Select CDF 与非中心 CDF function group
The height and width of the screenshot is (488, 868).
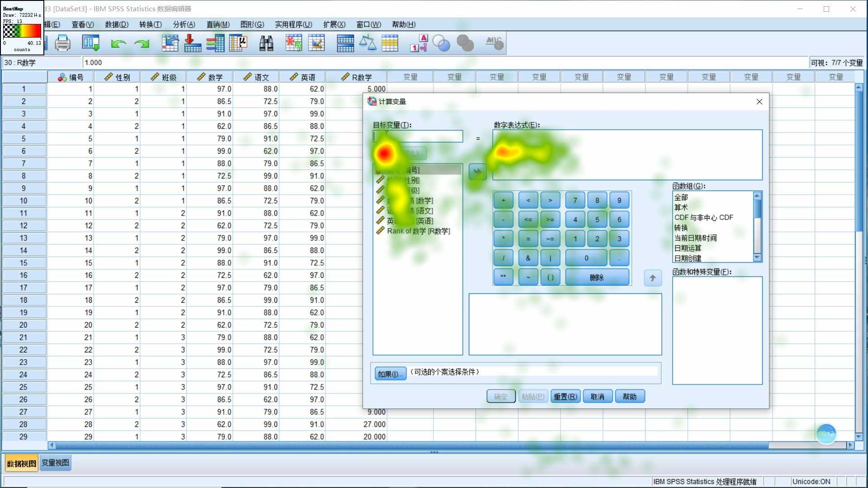703,217
